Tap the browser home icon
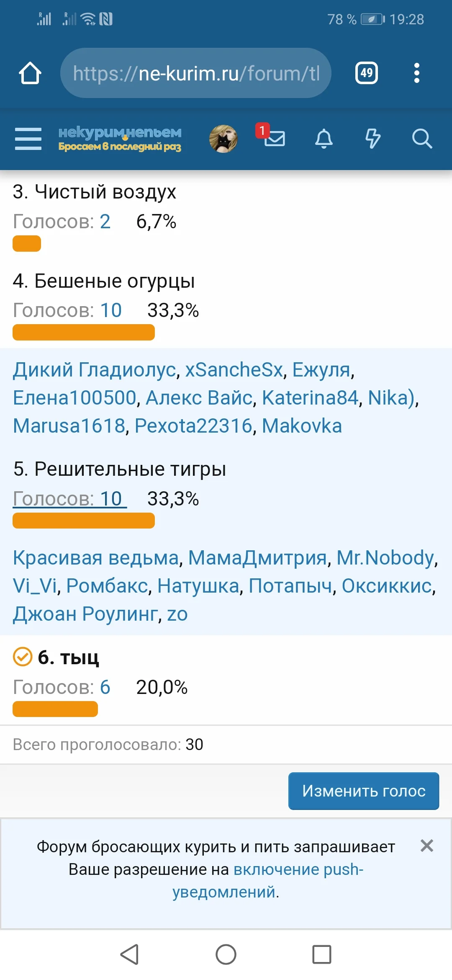The height and width of the screenshot is (980, 452). point(31,72)
